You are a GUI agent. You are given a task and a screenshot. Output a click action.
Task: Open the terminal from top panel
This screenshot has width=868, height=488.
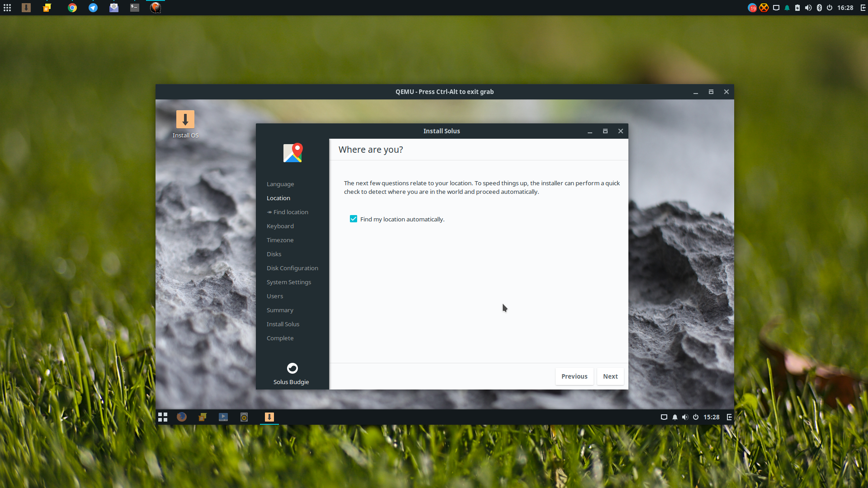(x=135, y=8)
